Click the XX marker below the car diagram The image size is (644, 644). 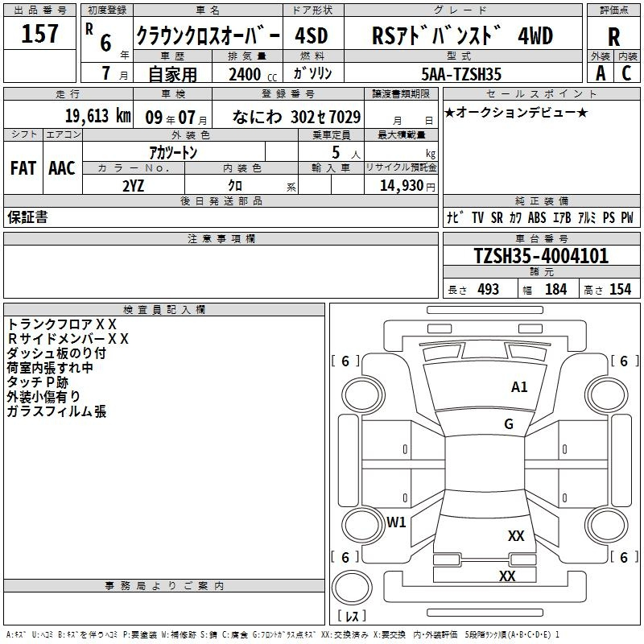506,576
